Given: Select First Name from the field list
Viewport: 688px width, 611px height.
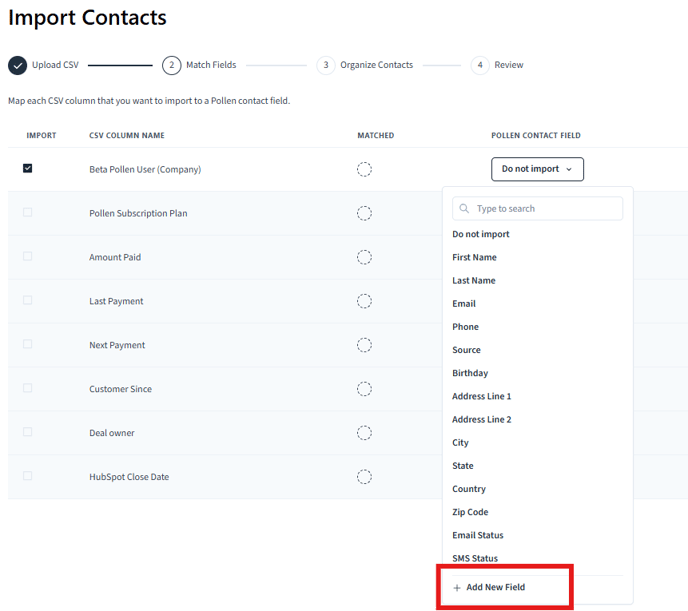Looking at the screenshot, I should tap(474, 257).
